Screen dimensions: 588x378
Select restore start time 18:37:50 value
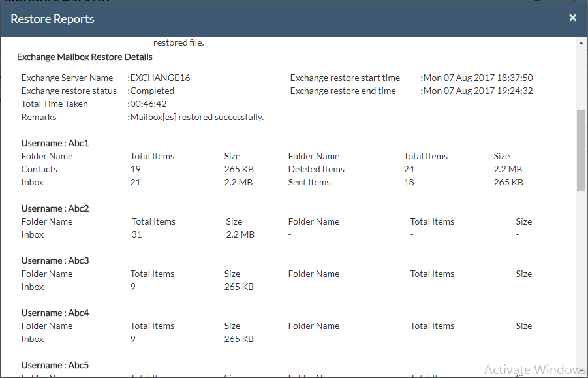(476, 78)
